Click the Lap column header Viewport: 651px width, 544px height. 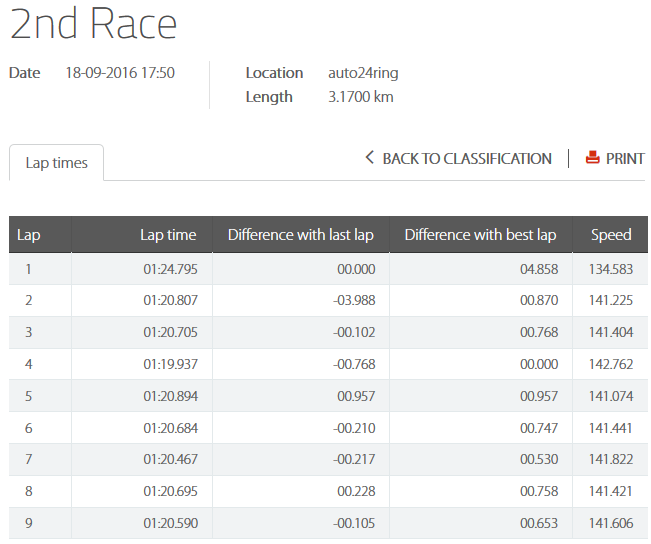[29, 235]
